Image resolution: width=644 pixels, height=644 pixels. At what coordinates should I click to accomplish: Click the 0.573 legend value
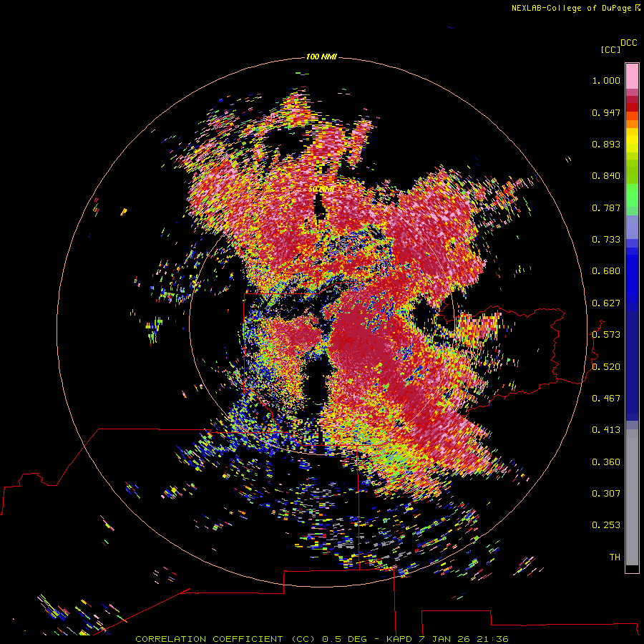[x=606, y=335]
